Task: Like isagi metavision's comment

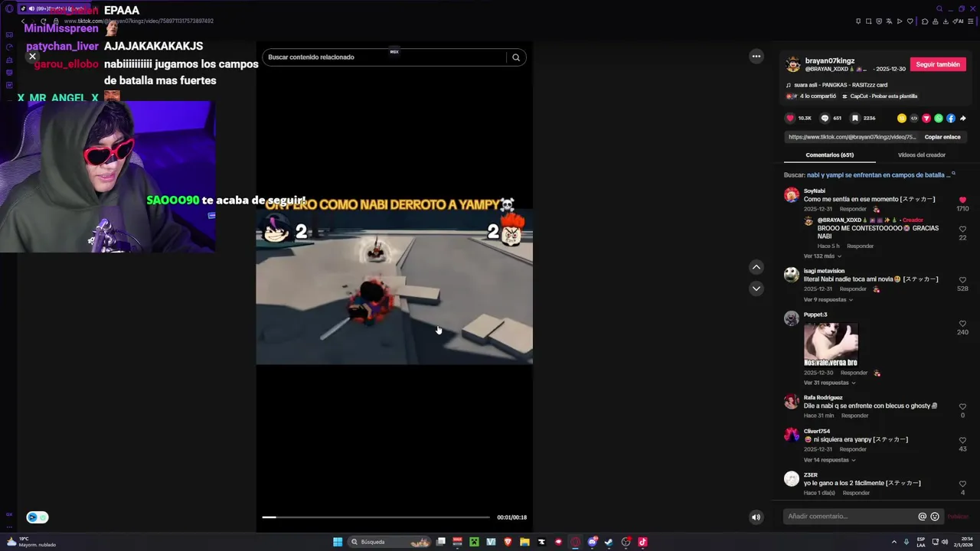Action: pyautogui.click(x=962, y=280)
